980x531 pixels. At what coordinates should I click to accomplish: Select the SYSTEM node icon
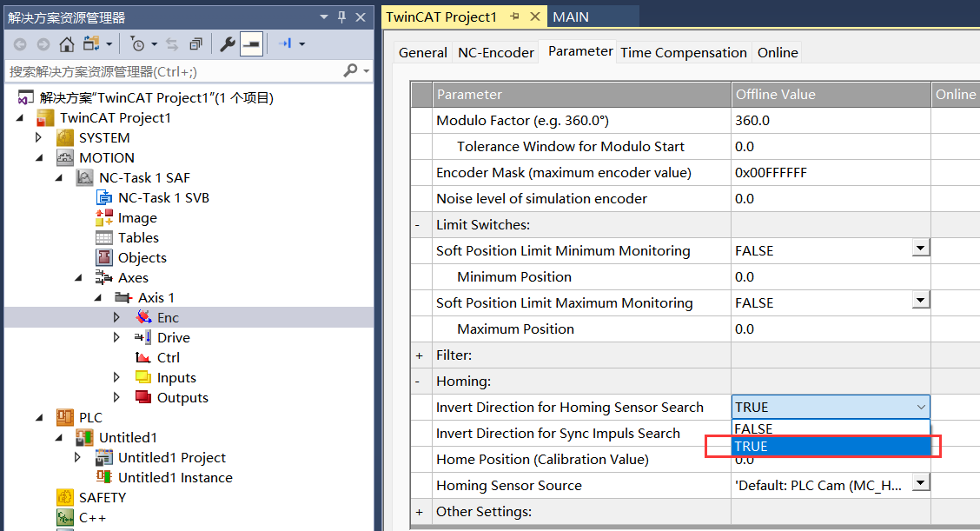[x=65, y=137]
